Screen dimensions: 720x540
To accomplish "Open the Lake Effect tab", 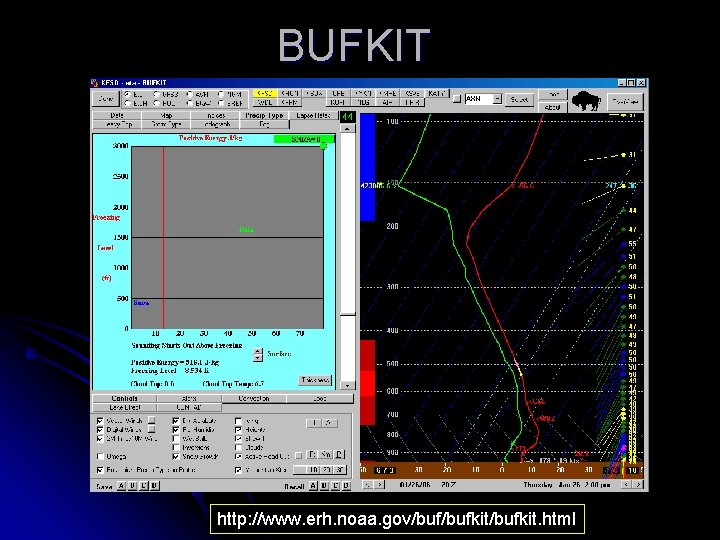I will coord(124,407).
